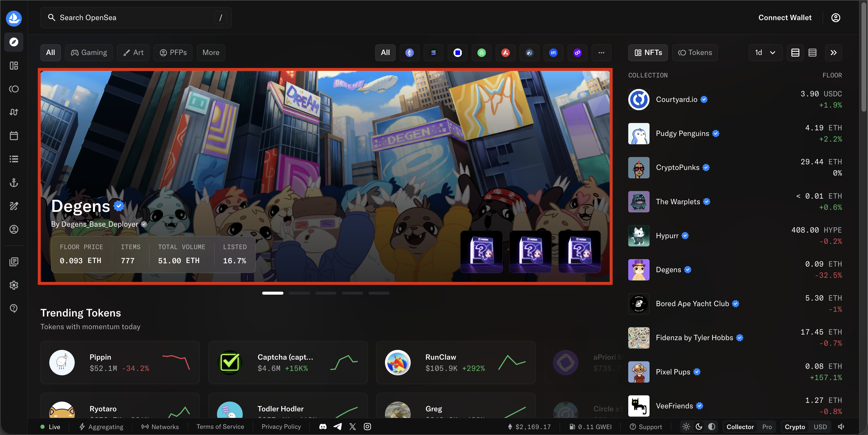Select the second carousel indicator dot
868x435 pixels.
(299, 293)
